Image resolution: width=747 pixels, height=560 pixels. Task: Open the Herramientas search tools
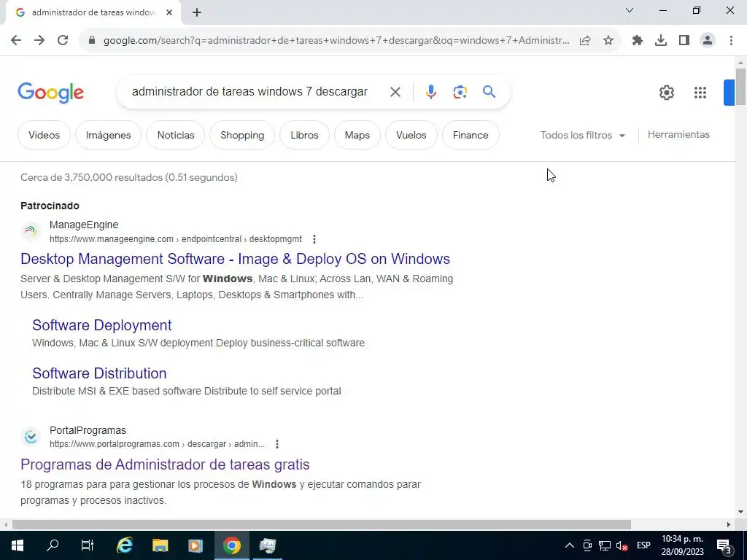(678, 135)
